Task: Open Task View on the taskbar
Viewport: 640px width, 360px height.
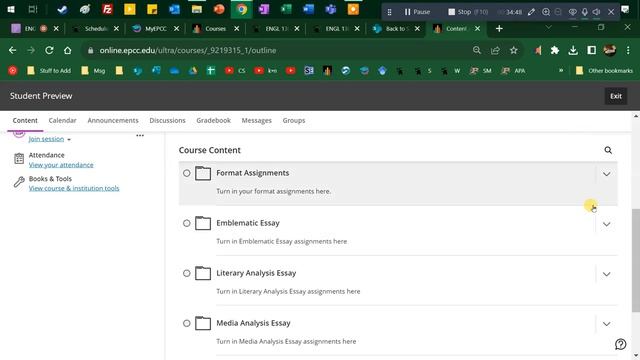Action: [33, 9]
